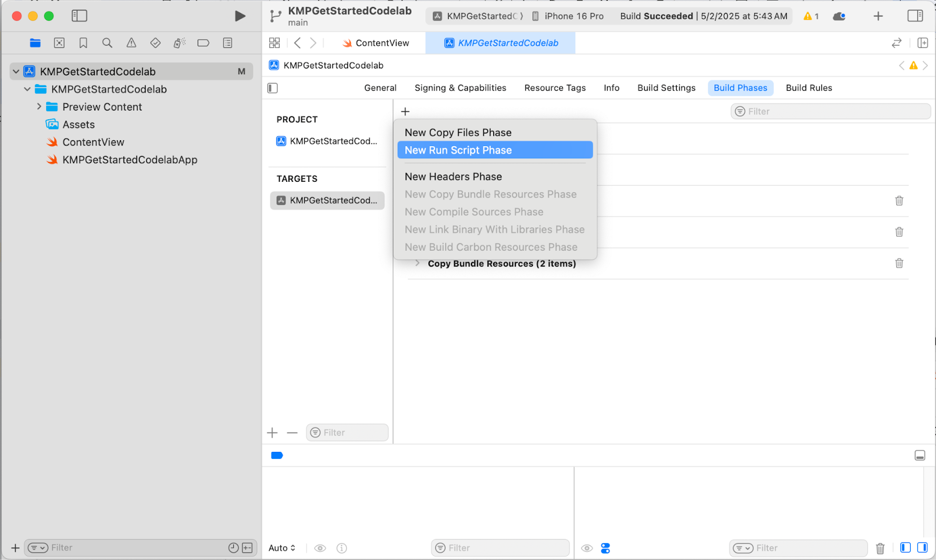Switch to the Build Settings tab
Image resolution: width=936 pixels, height=560 pixels.
click(666, 88)
